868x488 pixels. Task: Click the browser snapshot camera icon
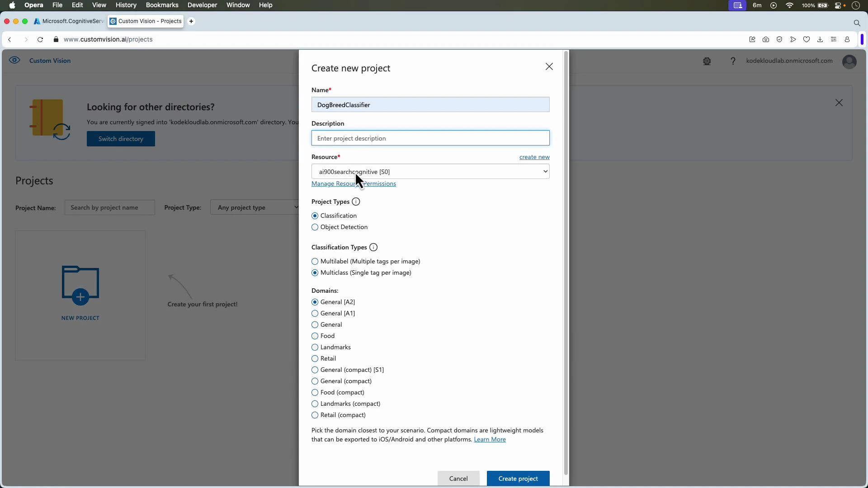point(766,40)
